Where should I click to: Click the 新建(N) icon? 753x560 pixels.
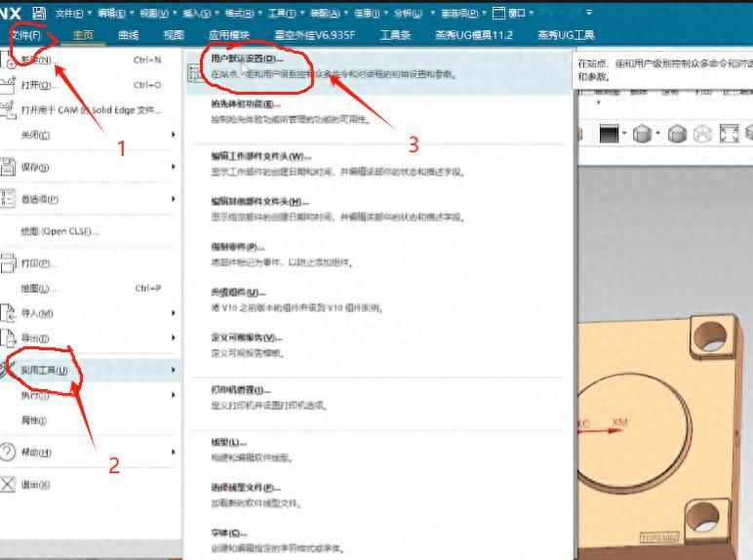tap(8, 60)
